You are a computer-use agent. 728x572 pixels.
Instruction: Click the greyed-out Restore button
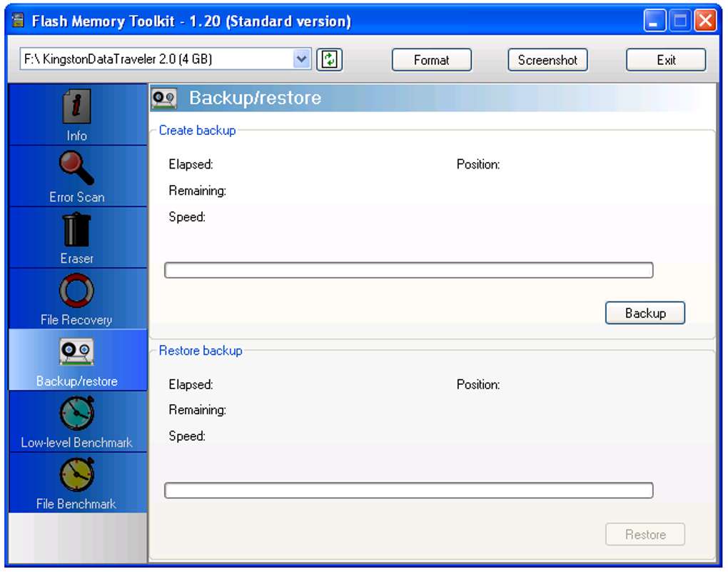click(645, 534)
